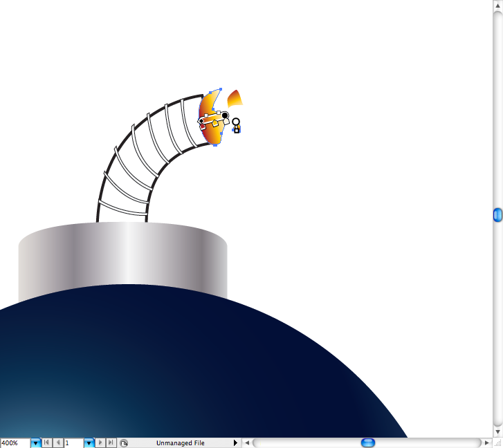Select the silver metallic bomb cap
This screenshot has width=503, height=448.
pyautogui.click(x=122, y=259)
